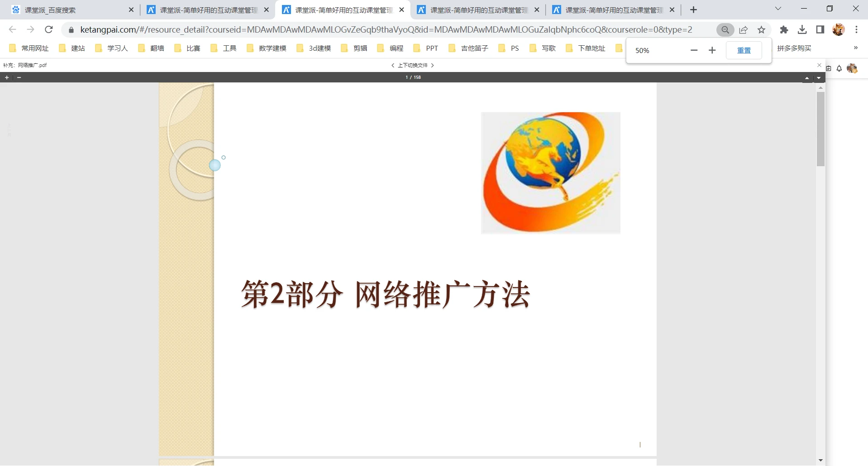Click the vertical scrollbar thumb
The height and width of the screenshot is (466, 868).
pos(820,129)
